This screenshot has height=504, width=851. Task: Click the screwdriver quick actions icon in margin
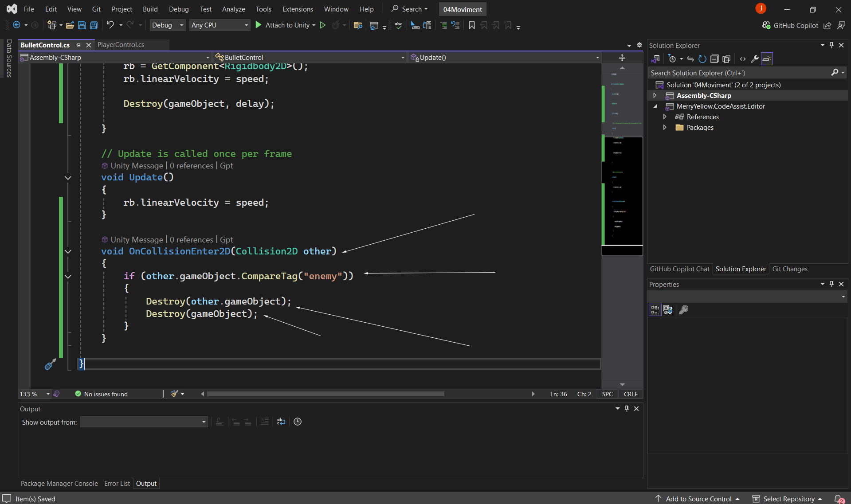50,364
